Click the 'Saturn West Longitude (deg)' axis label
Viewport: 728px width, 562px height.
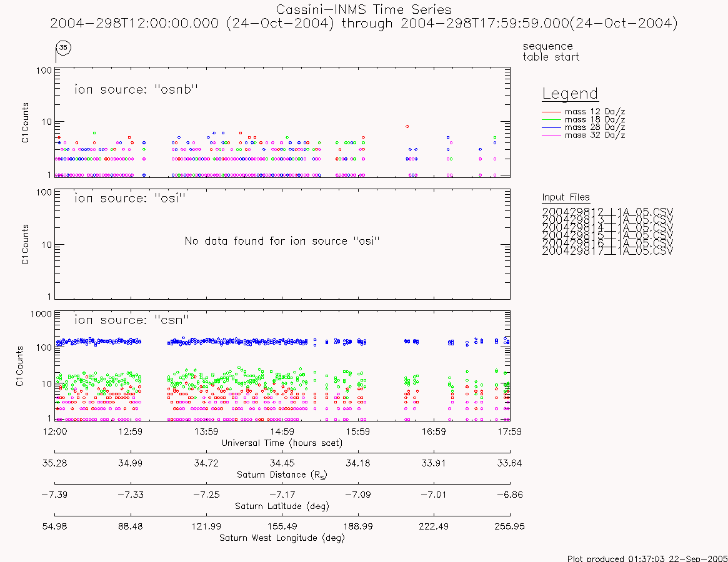click(x=282, y=538)
